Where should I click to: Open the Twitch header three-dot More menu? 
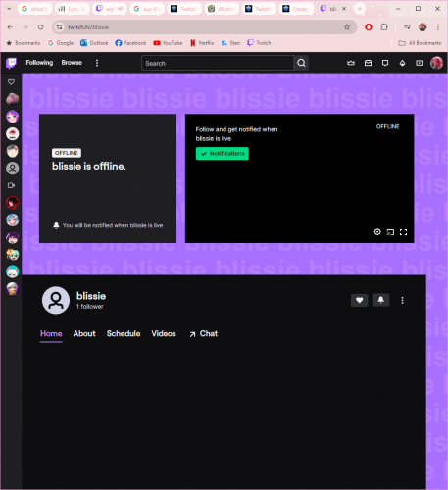(97, 63)
